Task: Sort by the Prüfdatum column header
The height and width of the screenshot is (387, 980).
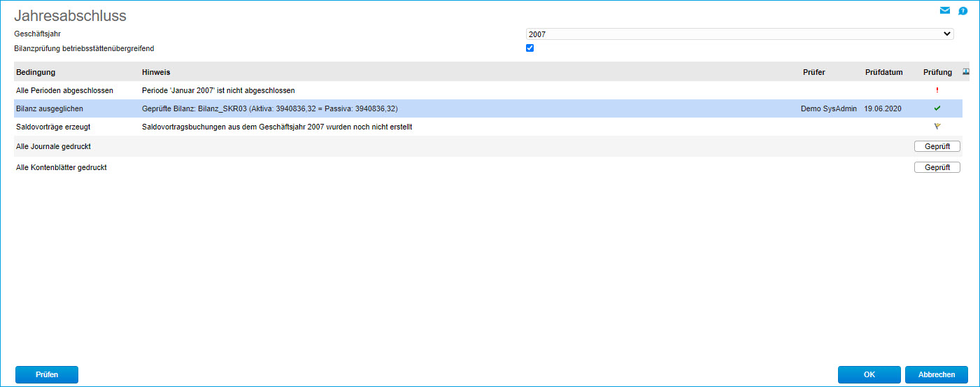Action: (883, 72)
